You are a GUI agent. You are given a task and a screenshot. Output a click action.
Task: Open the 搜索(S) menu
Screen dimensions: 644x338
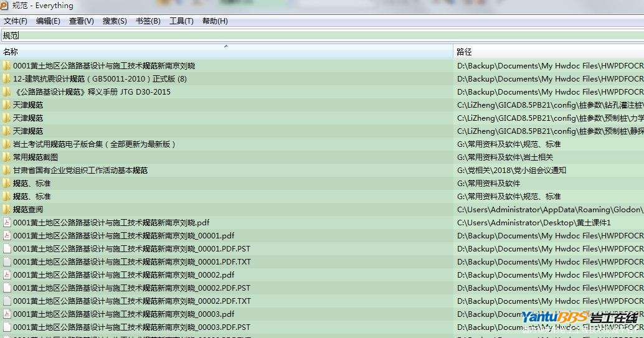coord(115,21)
